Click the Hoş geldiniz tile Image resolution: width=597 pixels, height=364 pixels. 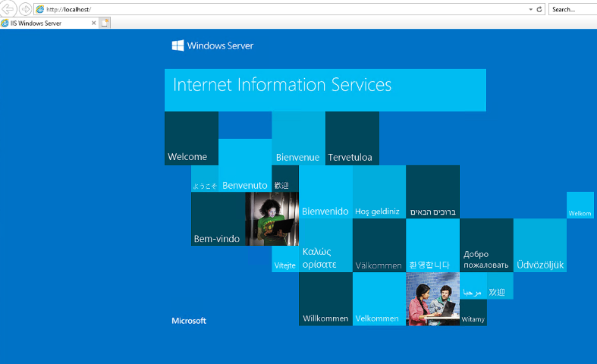(x=379, y=192)
